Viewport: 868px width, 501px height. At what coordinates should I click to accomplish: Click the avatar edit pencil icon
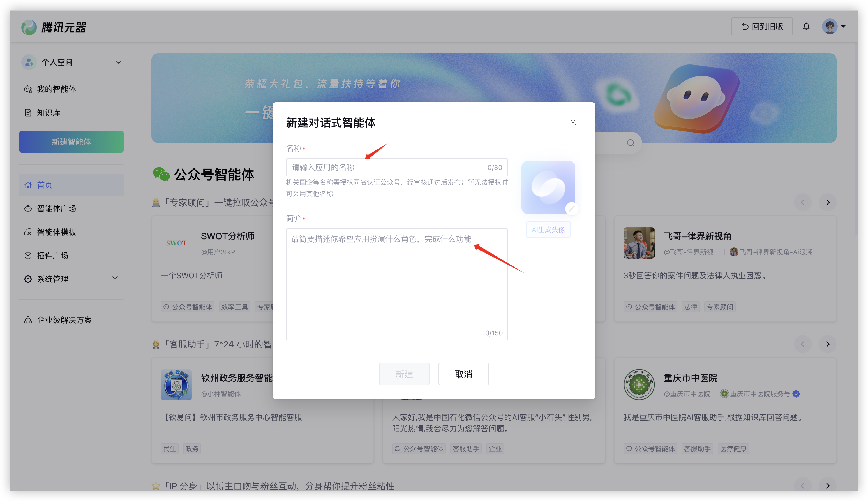[572, 208]
